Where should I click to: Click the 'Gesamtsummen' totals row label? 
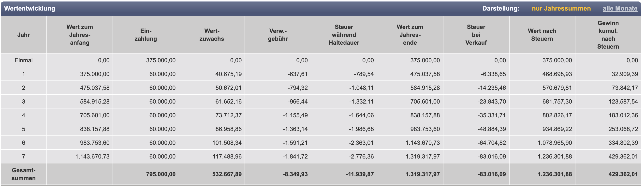(x=24, y=174)
